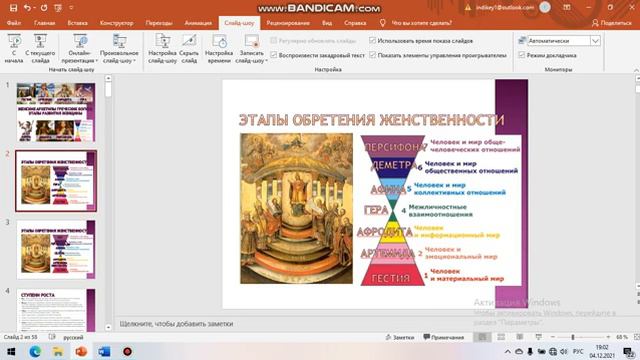The height and width of the screenshot is (360, 640).
Task: Switch to the 'Главная' tab
Action: [x=44, y=23]
